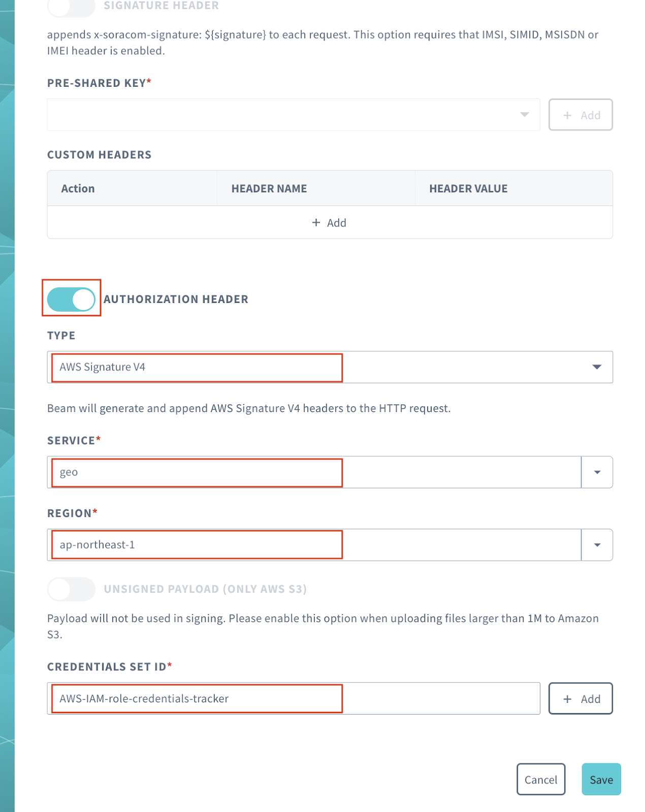
Task: Click Add button next to Credentials Set ID
Action: click(580, 699)
